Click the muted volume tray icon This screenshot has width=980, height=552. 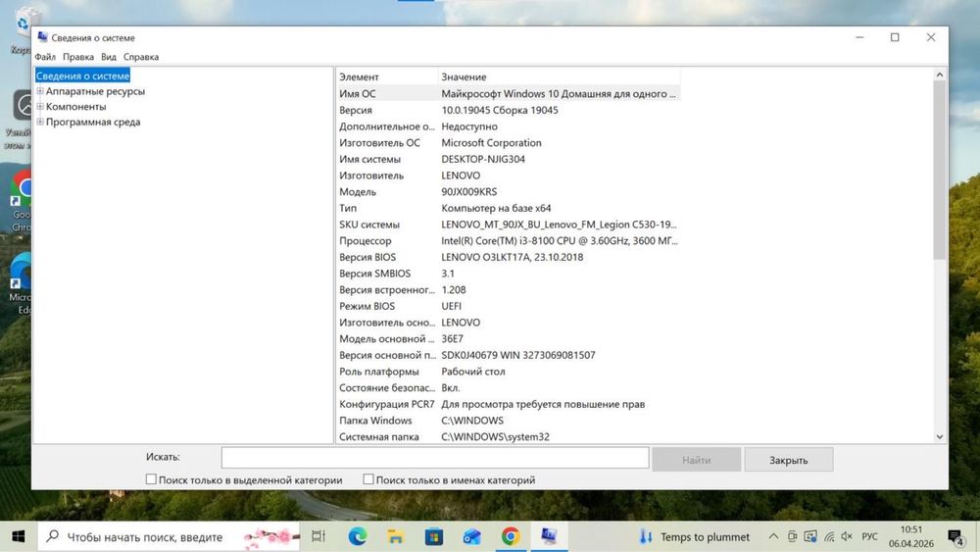[x=847, y=536]
